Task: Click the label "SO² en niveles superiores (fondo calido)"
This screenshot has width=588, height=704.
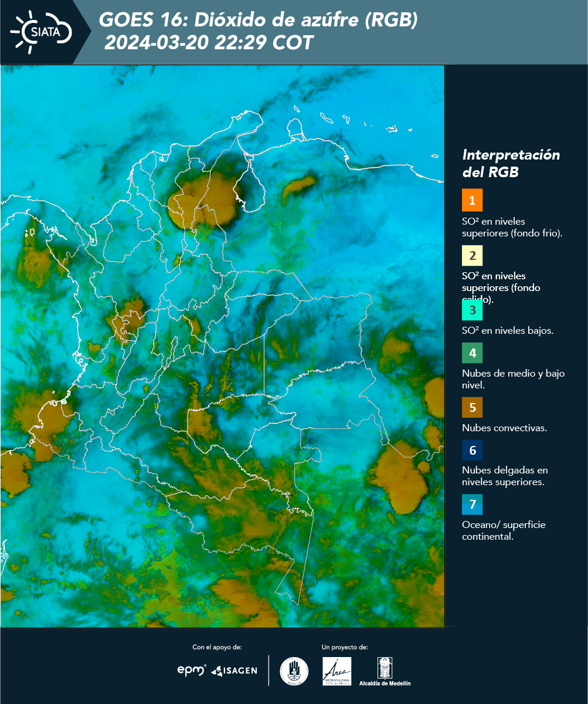Action: 502,287
